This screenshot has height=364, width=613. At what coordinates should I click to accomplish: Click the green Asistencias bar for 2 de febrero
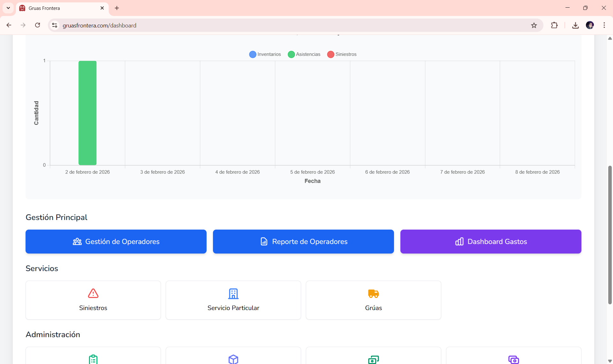87,113
